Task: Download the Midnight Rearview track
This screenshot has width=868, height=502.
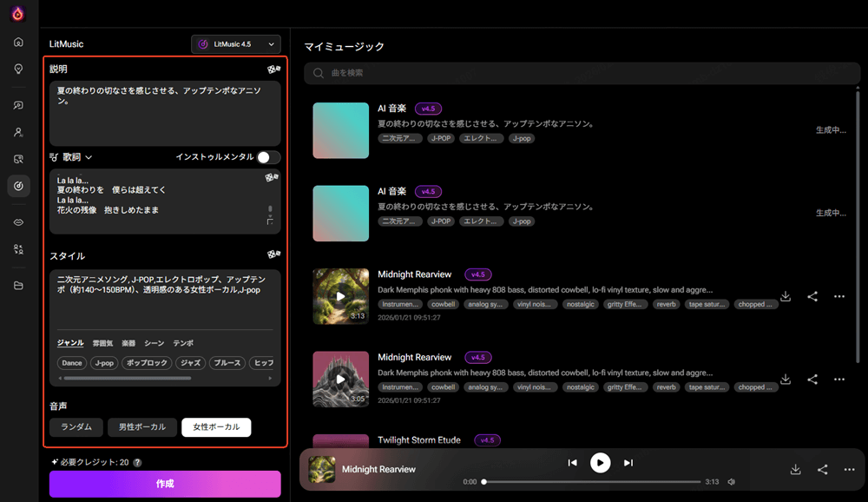Action: tap(786, 296)
